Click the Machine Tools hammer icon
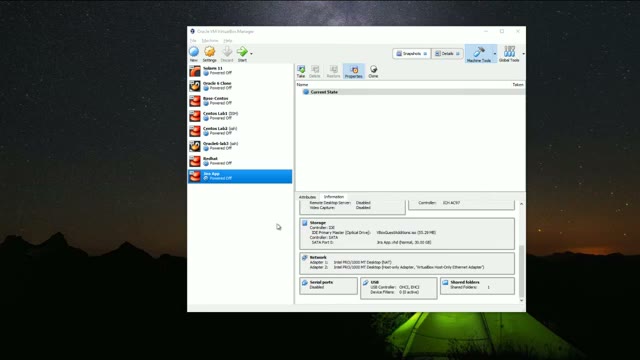 click(x=479, y=52)
